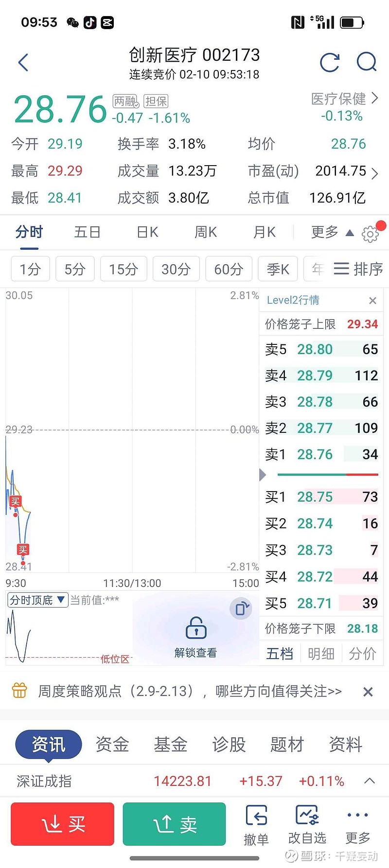The width and height of the screenshot is (389, 868).
Task: Switch to the 日K tab
Action: click(147, 233)
